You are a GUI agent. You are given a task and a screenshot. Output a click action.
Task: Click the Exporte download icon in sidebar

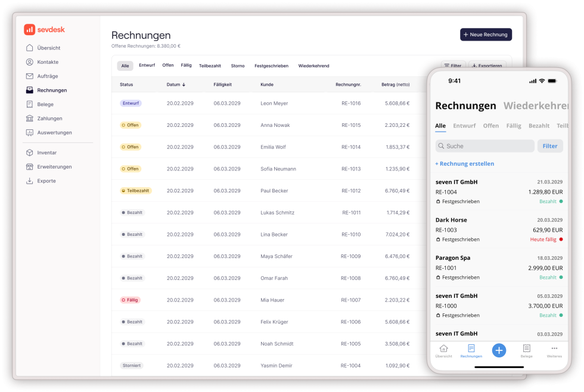click(x=30, y=181)
